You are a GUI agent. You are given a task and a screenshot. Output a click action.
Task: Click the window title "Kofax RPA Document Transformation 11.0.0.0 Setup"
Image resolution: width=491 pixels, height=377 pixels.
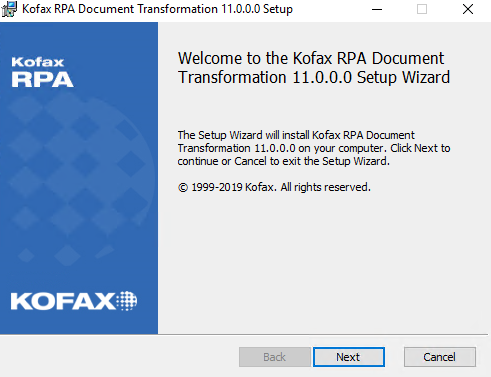click(x=157, y=9)
